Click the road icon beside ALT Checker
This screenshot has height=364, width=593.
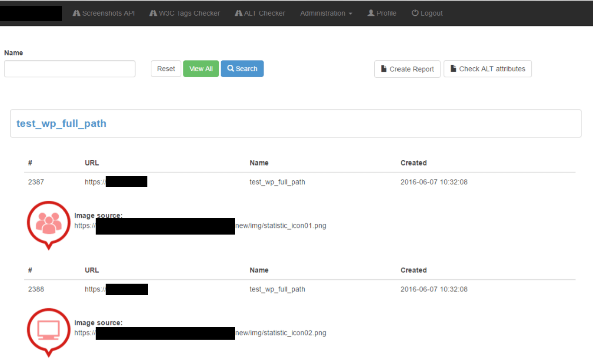(x=238, y=13)
